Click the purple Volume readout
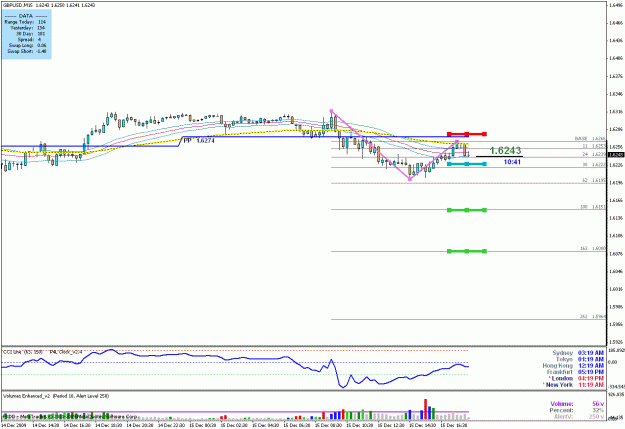The image size is (625, 429). click(577, 404)
